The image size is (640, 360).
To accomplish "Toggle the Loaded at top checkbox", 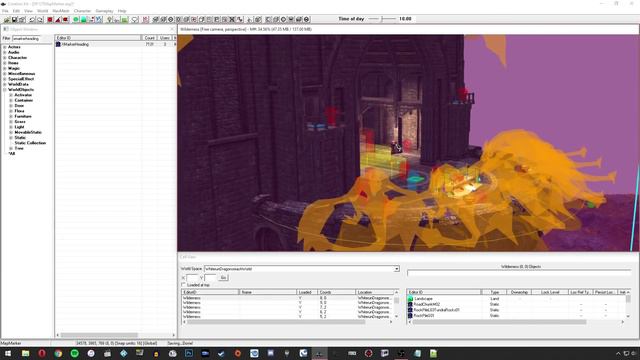I will click(x=183, y=285).
